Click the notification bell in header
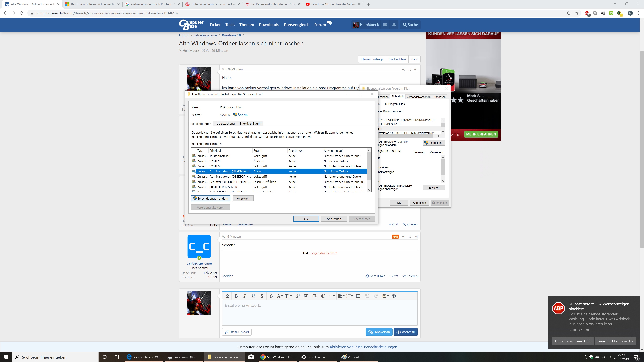The image size is (644, 362). point(394,25)
